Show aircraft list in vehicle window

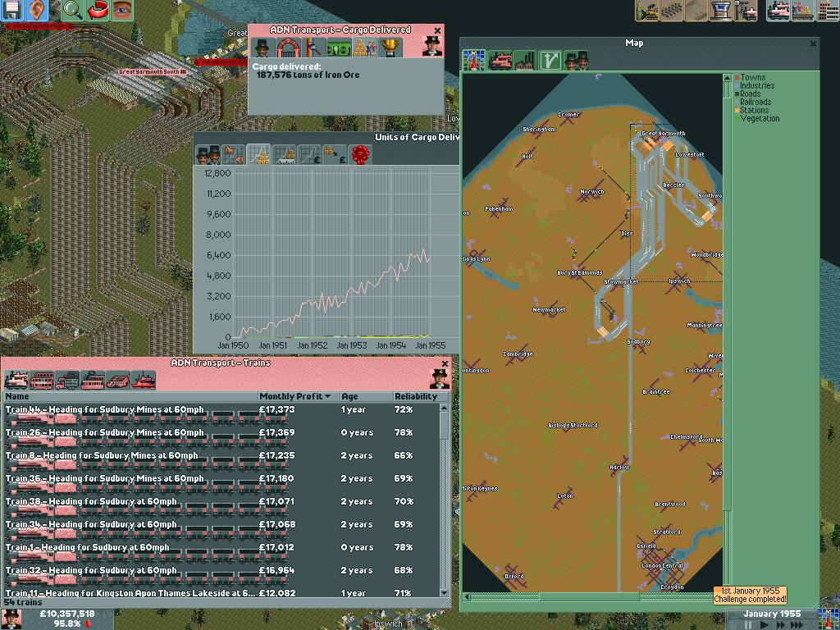pyautogui.click(x=118, y=380)
